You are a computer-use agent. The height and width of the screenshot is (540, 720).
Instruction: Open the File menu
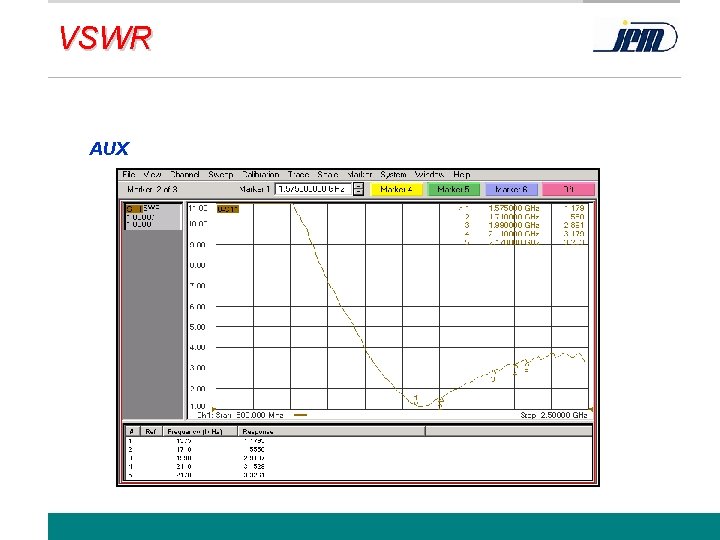coord(129,174)
